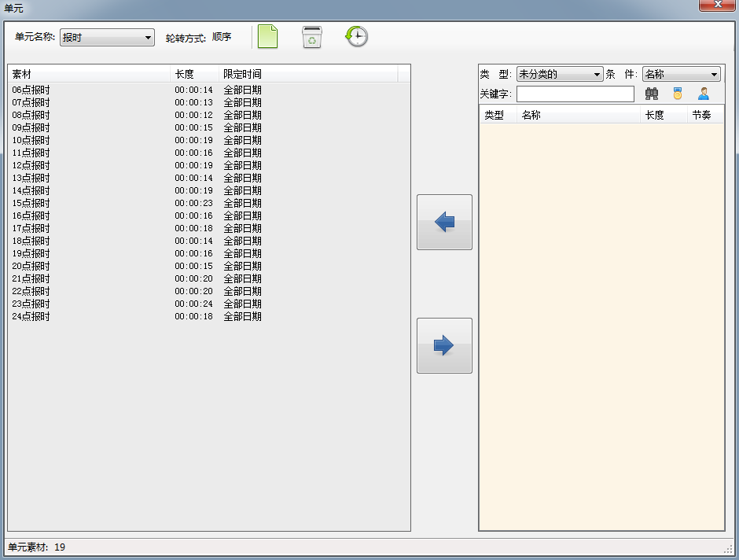Click the gold medal icon

[x=677, y=94]
